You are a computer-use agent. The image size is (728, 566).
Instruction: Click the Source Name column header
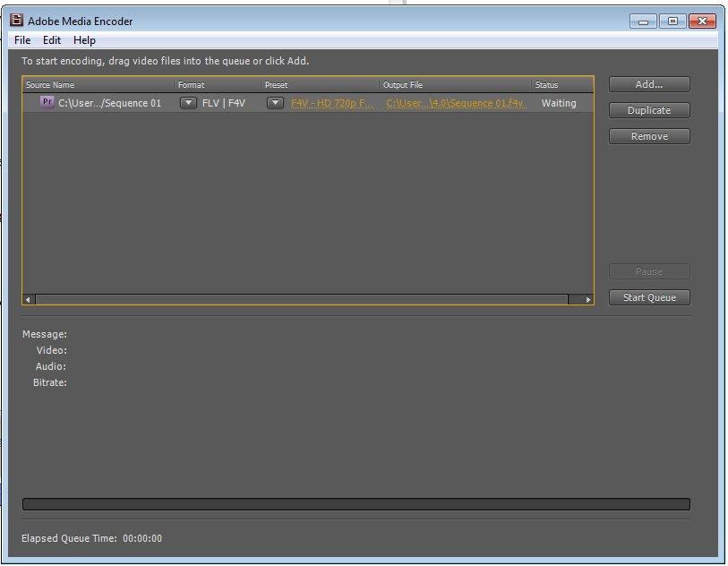pyautogui.click(x=98, y=85)
